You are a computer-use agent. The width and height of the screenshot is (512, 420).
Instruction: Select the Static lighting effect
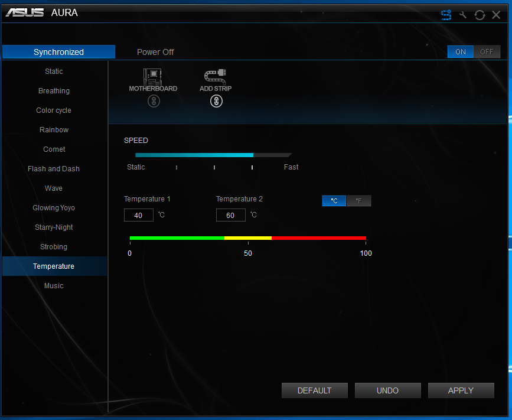54,71
